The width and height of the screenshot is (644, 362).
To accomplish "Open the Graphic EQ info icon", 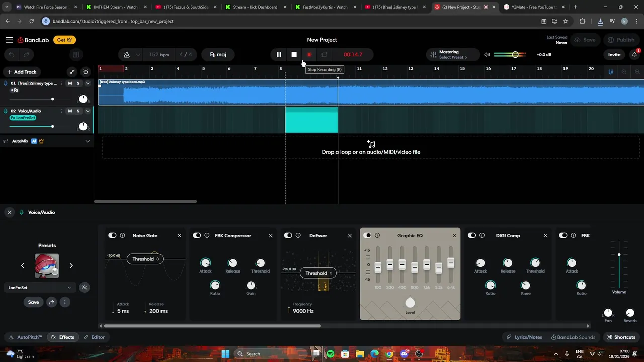I will 377,235.
